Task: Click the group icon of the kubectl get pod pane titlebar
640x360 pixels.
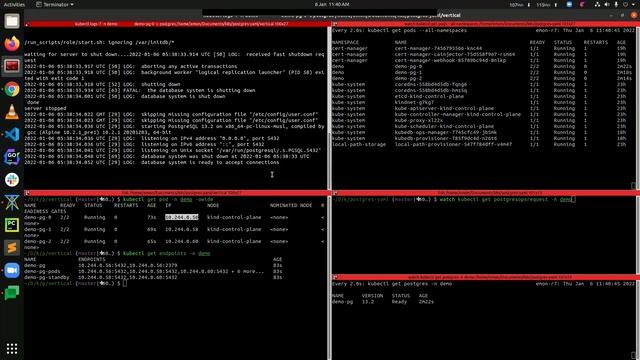Action: click(27, 193)
